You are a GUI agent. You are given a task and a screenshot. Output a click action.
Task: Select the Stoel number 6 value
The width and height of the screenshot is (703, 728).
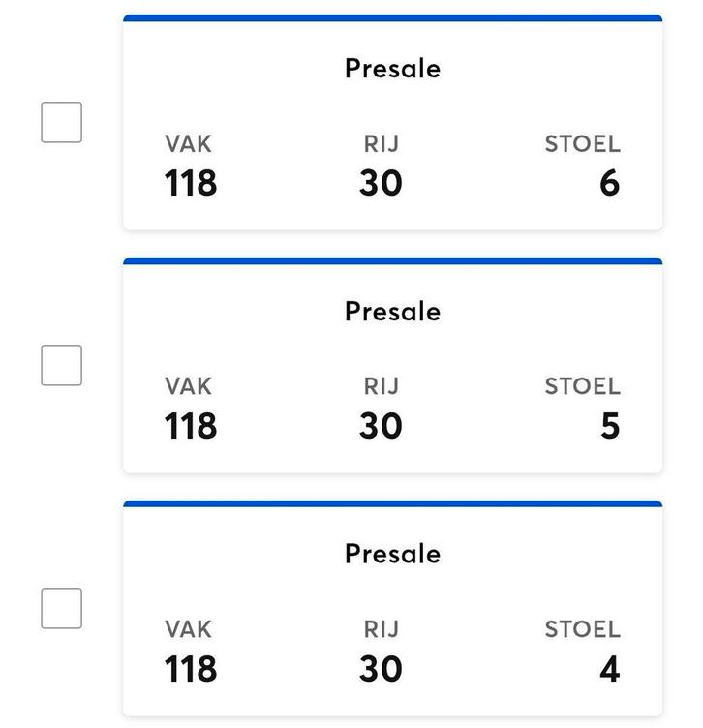tap(609, 183)
